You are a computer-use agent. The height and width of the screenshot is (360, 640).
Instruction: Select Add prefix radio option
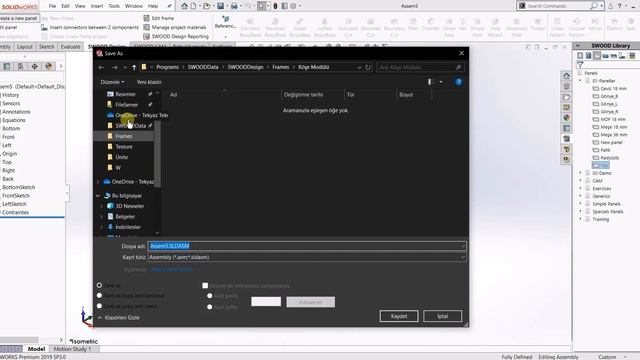coord(210,296)
